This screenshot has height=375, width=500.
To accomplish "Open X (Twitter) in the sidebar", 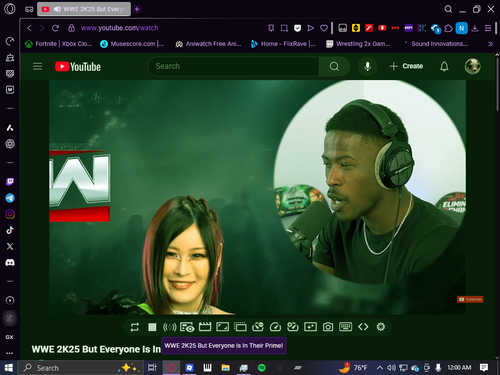I will pyautogui.click(x=10, y=246).
